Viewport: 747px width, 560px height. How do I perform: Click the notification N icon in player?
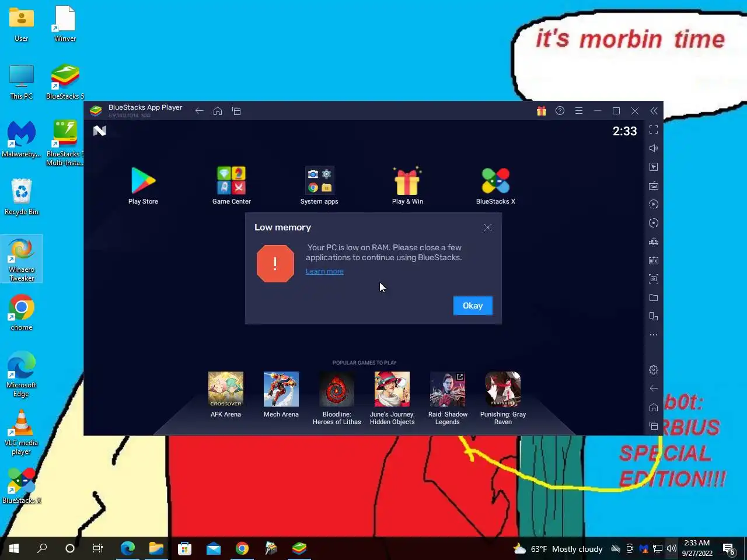pos(100,131)
